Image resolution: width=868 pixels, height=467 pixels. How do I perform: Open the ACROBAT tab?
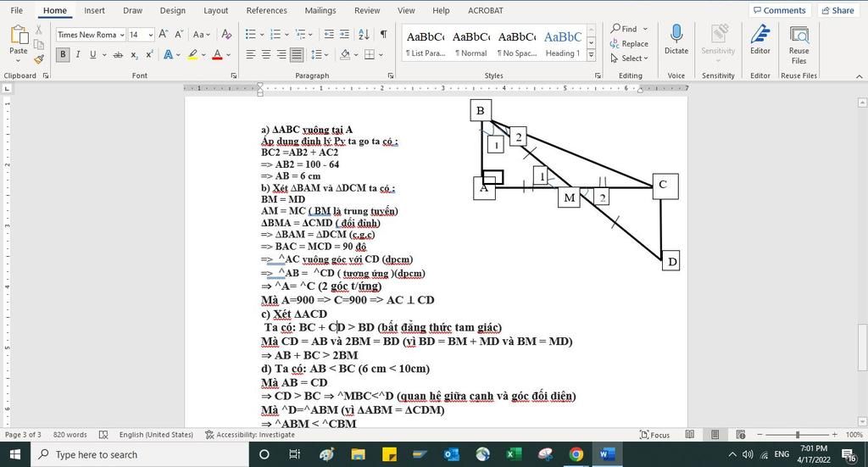point(486,10)
